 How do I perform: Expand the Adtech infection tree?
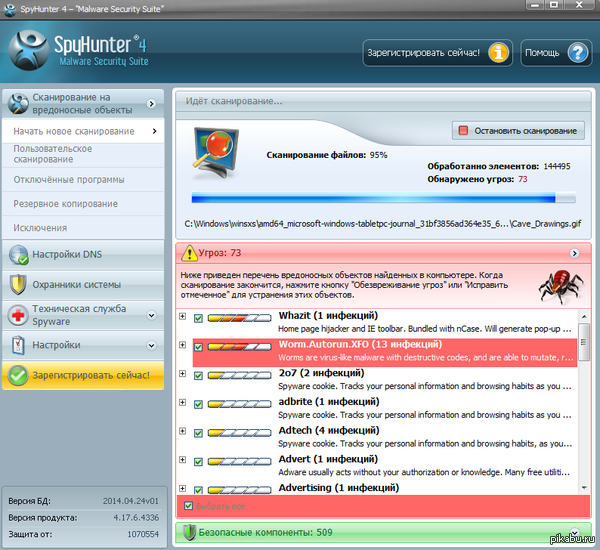[x=183, y=431]
